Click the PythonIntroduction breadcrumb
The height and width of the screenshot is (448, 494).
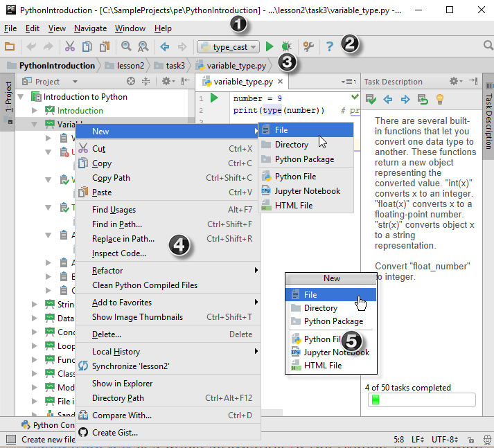coord(51,66)
